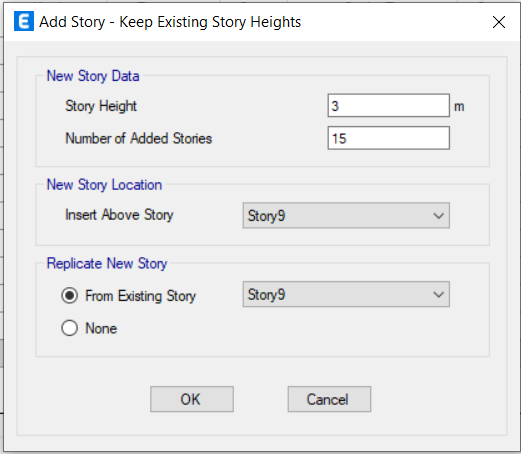Image resolution: width=521 pixels, height=454 pixels.
Task: Click the dialog title 'Add Story - Keep Existing Story Heights'
Action: tap(170, 22)
